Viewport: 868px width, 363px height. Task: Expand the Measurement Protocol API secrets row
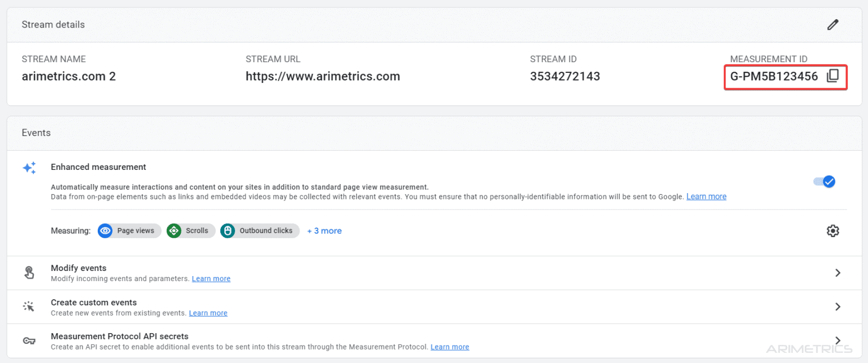pyautogui.click(x=837, y=340)
